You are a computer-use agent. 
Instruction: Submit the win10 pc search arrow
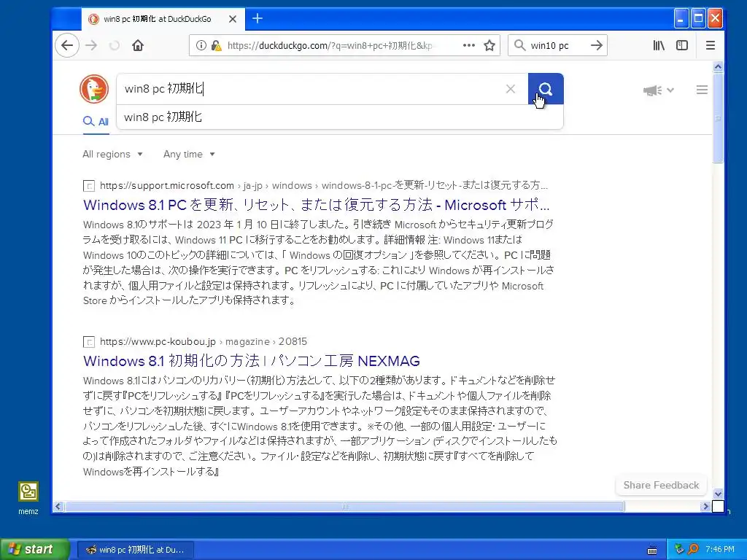596,46
